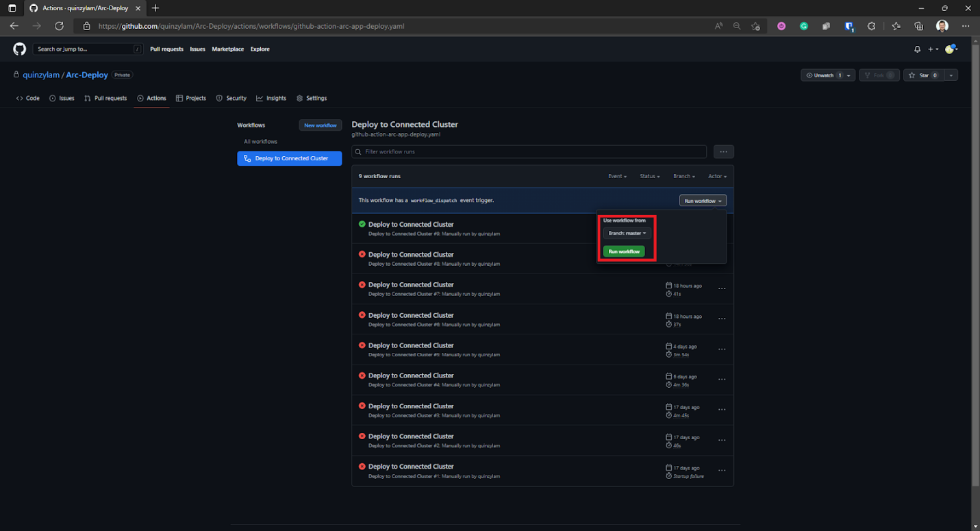The width and height of the screenshot is (980, 531).
Task: Open options menu for run #7
Action: coord(722,289)
